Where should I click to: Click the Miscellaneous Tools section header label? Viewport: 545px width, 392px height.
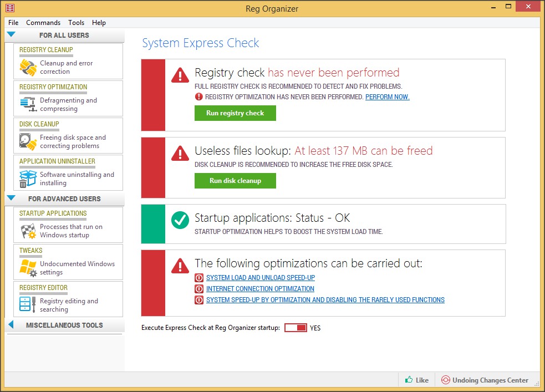click(64, 325)
